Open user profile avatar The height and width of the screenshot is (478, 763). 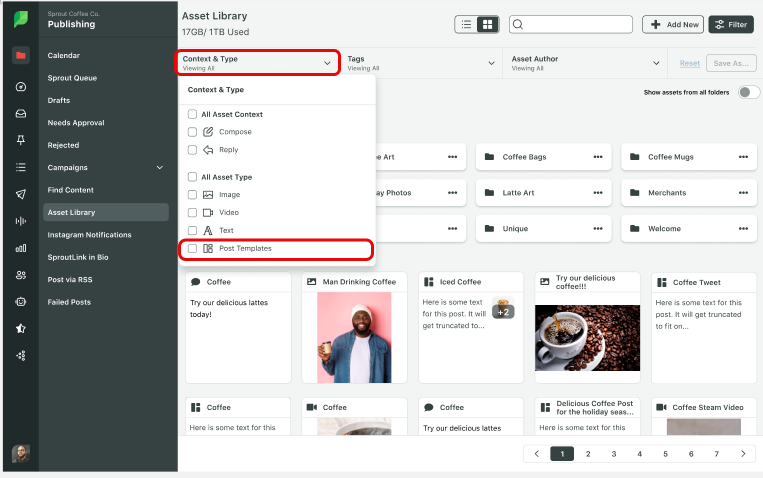pos(21,454)
